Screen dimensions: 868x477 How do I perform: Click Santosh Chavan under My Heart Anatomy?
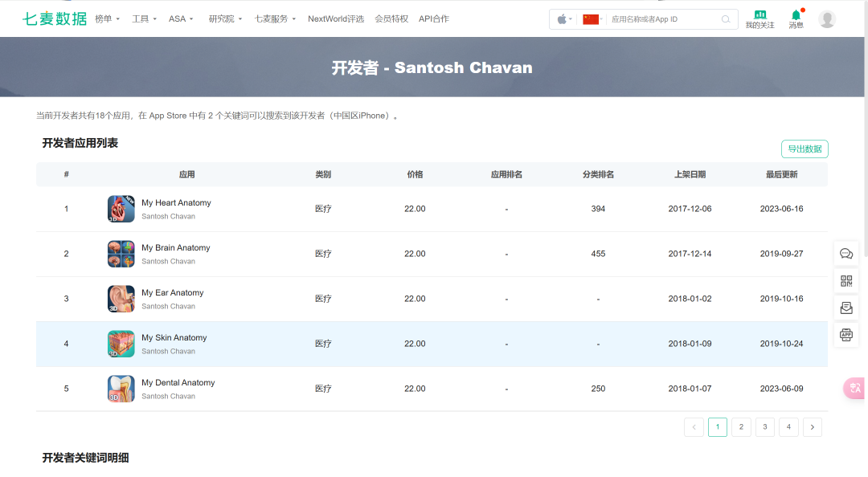pyautogui.click(x=168, y=216)
